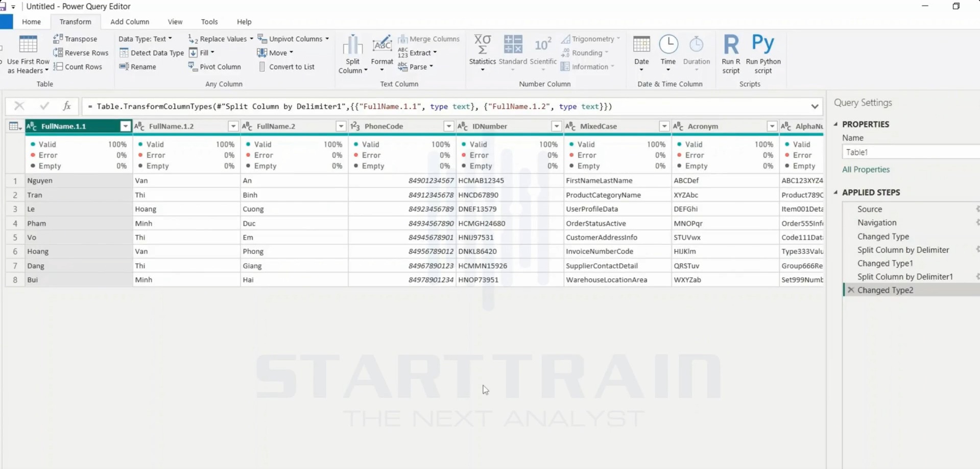Switch to the Home tab

[31, 21]
